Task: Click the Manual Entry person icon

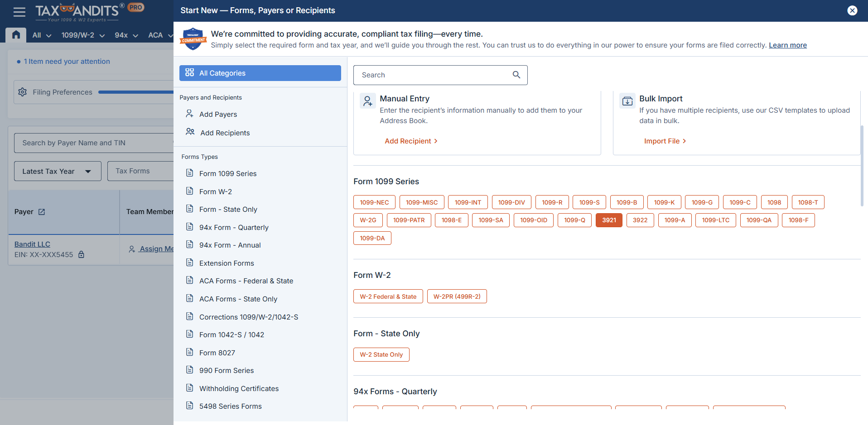Action: click(x=368, y=101)
